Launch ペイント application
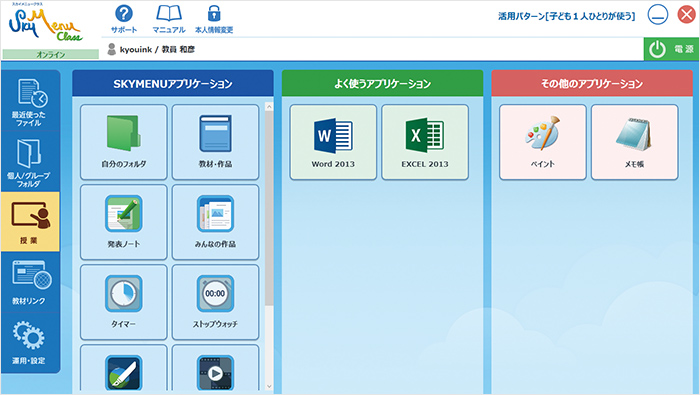Image resolution: width=700 pixels, height=395 pixels. pyautogui.click(x=542, y=142)
